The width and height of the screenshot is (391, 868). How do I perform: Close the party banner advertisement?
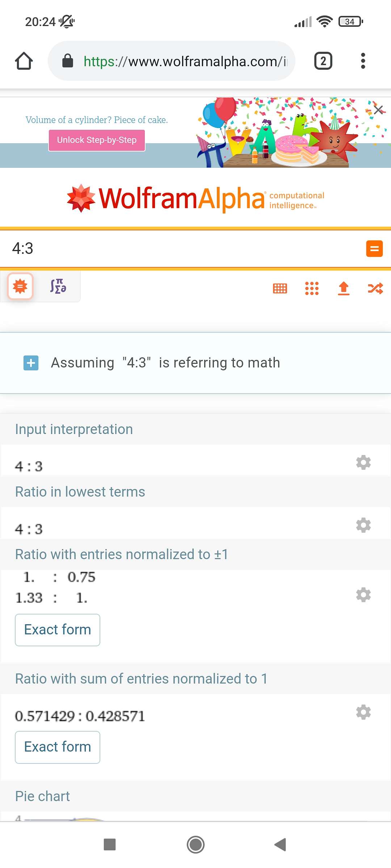coord(378,110)
